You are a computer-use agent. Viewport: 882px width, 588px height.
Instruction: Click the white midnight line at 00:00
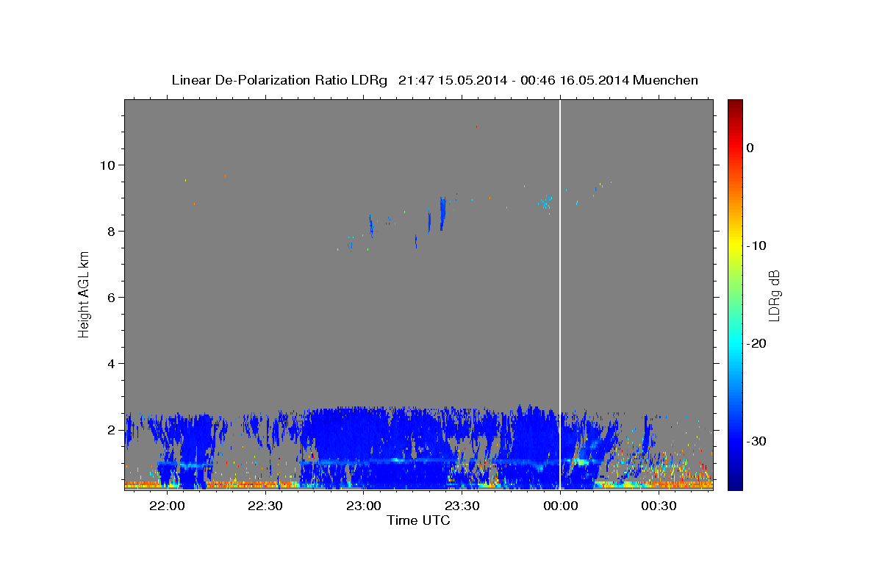560,294
